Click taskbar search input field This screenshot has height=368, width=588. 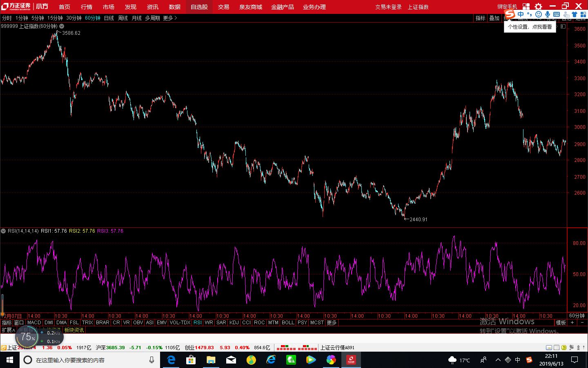(89, 360)
